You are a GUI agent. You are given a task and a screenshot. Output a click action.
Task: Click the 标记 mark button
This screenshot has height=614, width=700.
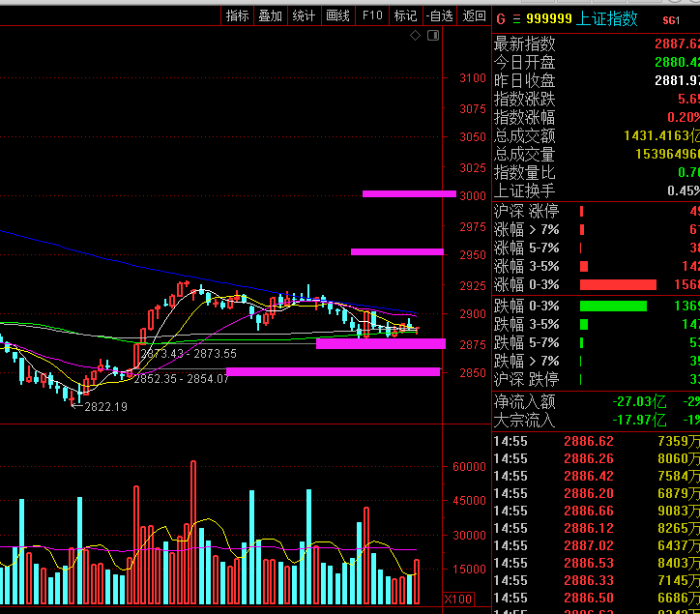[405, 15]
